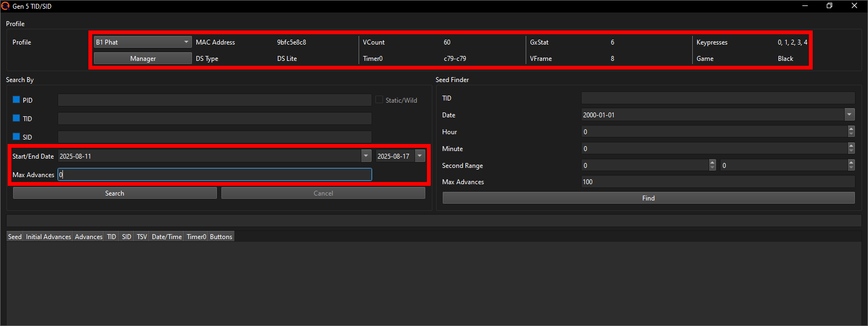Sort by the SID column header
The image size is (868, 326).
126,236
